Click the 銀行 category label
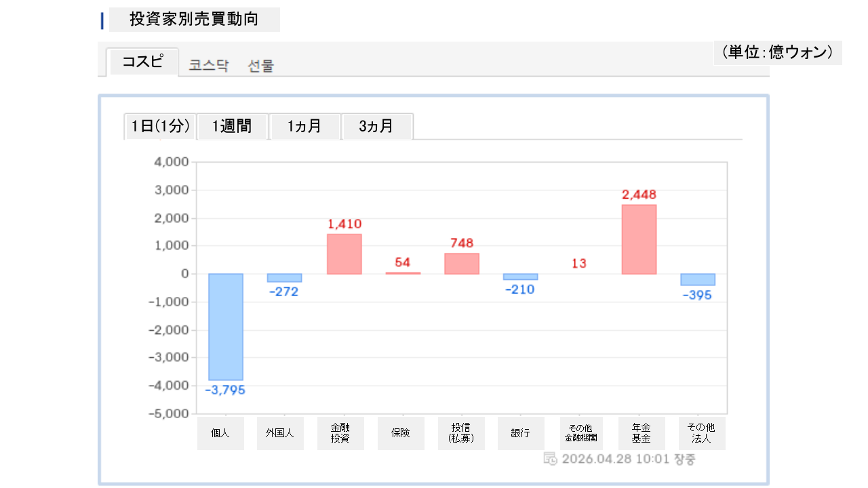The width and height of the screenshot is (868, 488). click(521, 433)
